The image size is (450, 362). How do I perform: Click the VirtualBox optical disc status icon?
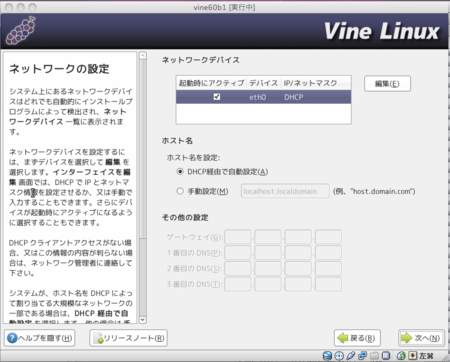(x=339, y=356)
